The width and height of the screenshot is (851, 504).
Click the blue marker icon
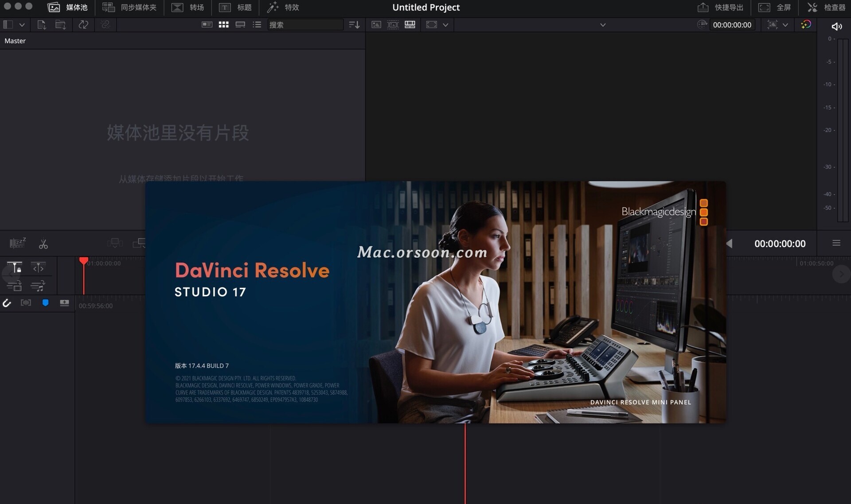(45, 302)
